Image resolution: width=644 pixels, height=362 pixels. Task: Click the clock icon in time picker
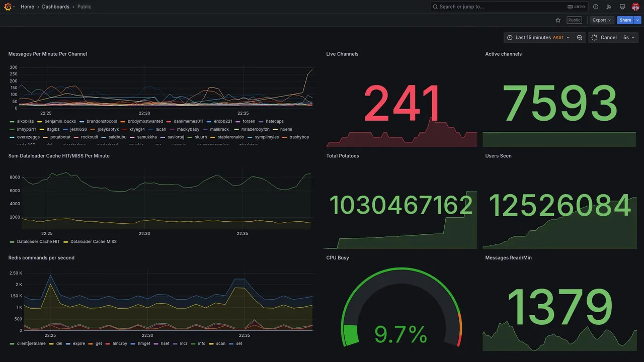[510, 38]
